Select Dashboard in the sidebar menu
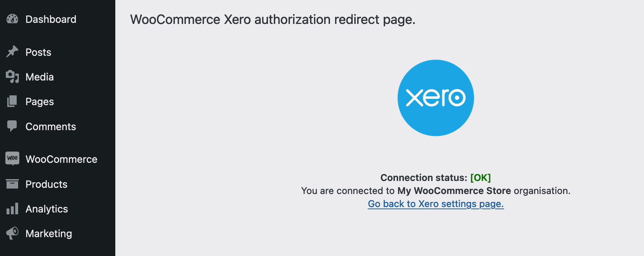Image resolution: width=644 pixels, height=256 pixels. [51, 19]
